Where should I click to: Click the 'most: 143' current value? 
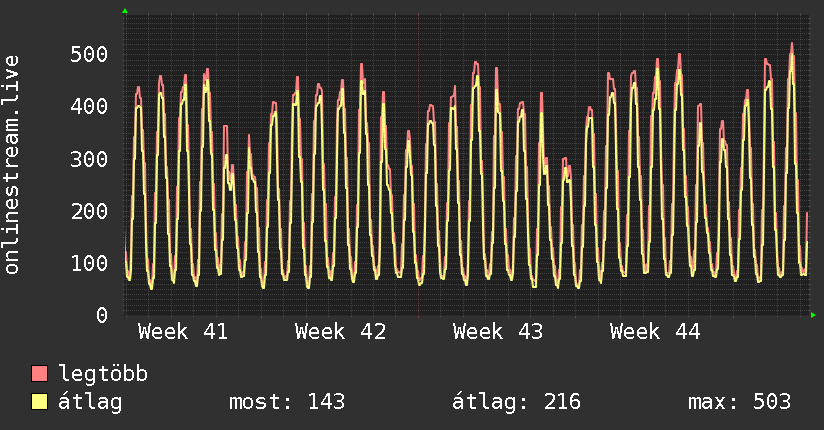point(287,402)
